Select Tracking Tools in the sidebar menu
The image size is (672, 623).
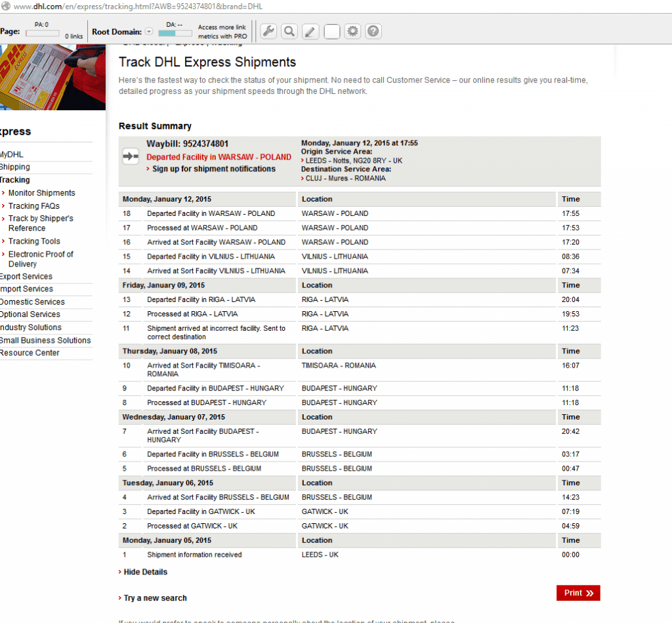pos(34,241)
